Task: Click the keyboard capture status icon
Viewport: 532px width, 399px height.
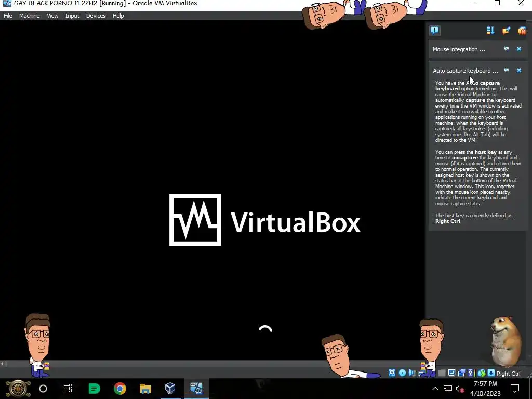Action: tap(491, 373)
